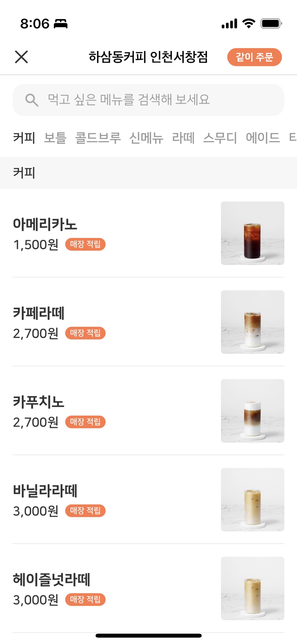Choose the 바닐라라떼 menu item title

click(45, 491)
